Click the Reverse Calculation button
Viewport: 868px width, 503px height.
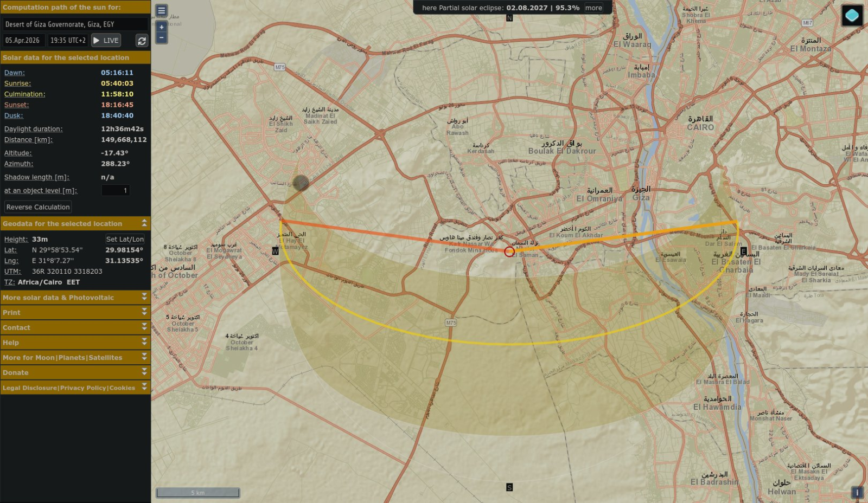tap(38, 207)
